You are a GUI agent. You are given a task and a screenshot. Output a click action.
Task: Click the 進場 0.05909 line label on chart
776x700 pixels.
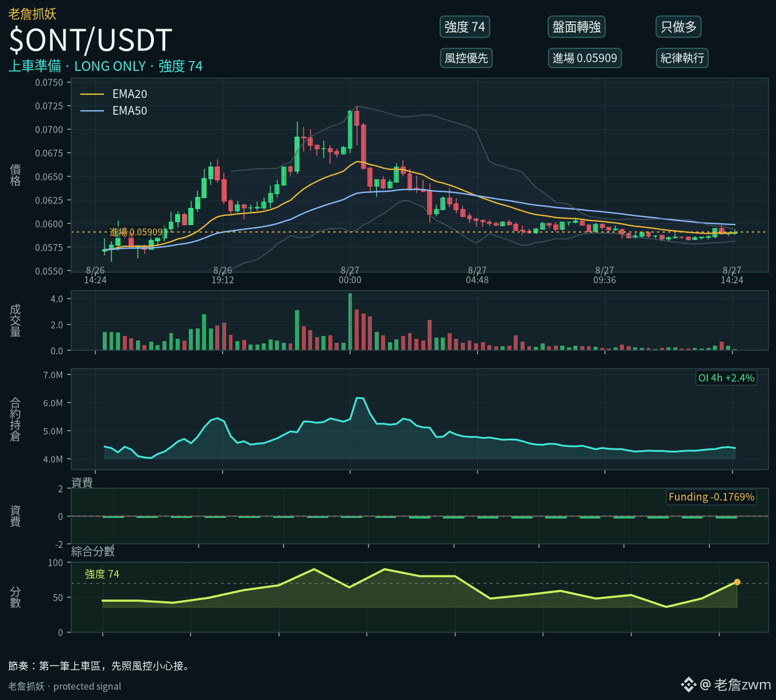click(136, 232)
